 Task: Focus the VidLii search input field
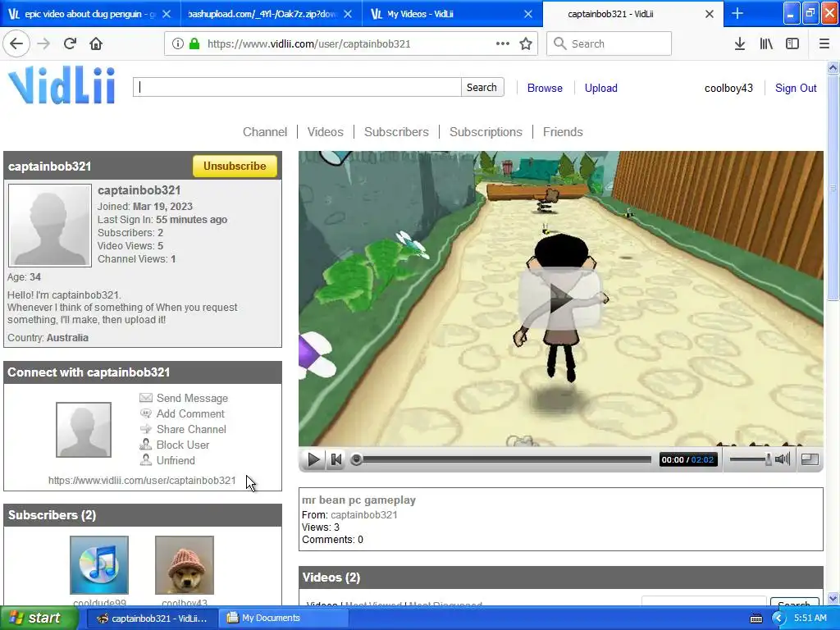pos(297,87)
